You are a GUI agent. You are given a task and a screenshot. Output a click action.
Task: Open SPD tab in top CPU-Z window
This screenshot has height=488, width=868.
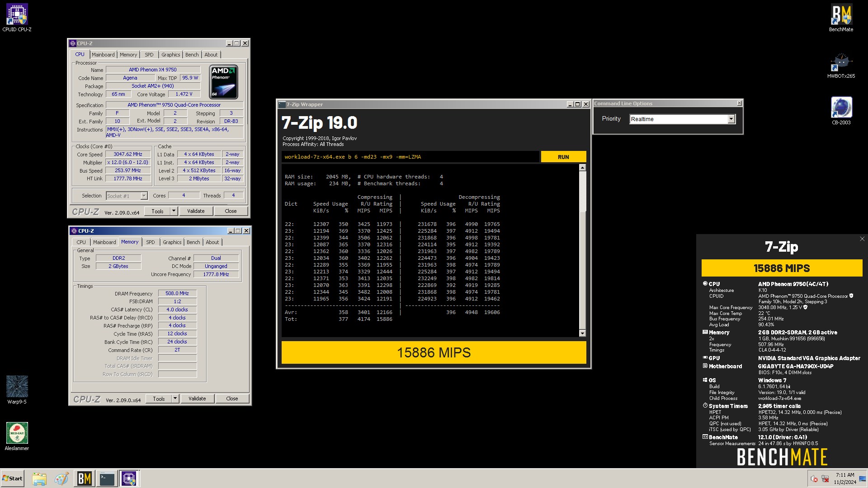click(x=149, y=55)
